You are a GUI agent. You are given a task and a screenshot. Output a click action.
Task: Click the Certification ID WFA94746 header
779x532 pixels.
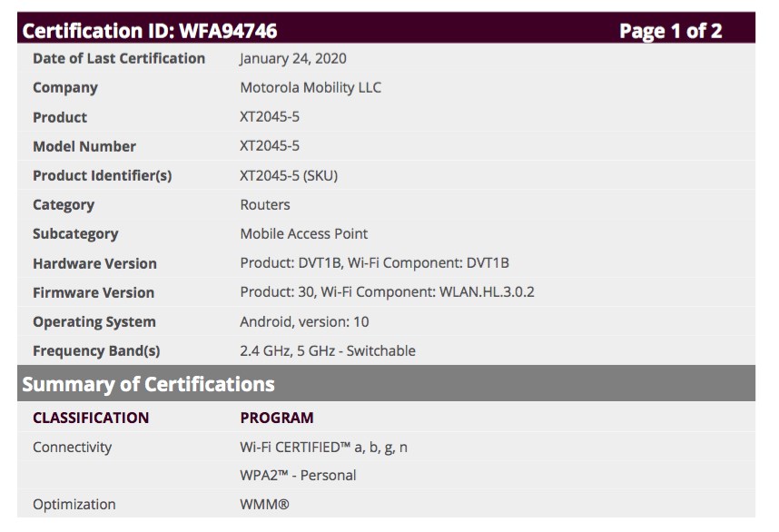click(150, 31)
